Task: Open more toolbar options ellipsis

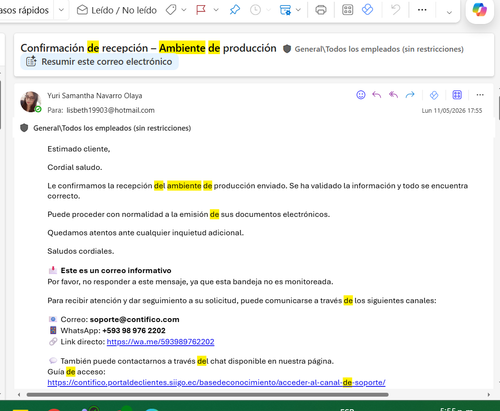Action: pyautogui.click(x=422, y=10)
